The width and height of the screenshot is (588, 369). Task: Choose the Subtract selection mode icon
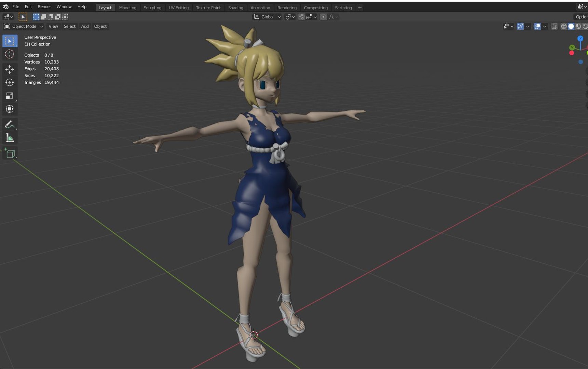click(x=50, y=17)
